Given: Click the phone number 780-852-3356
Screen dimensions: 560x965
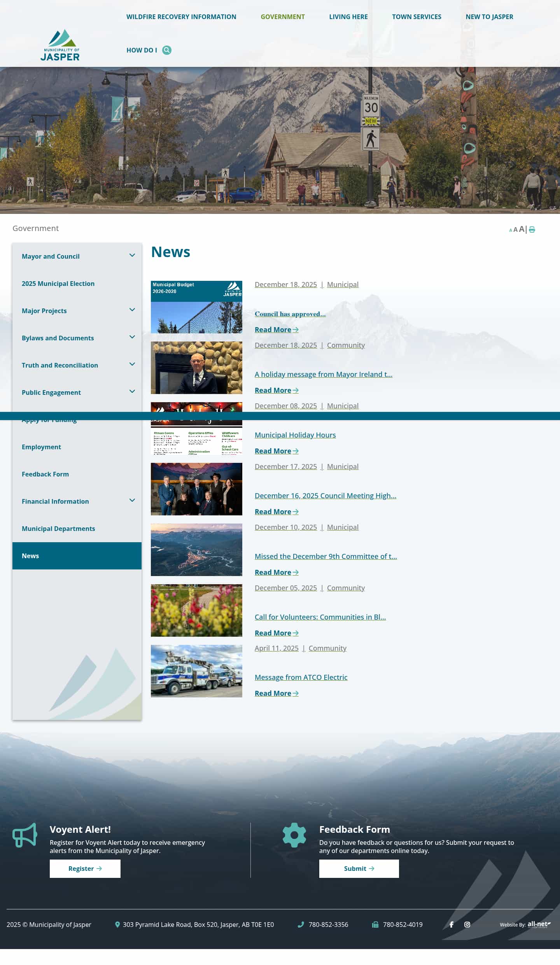Looking at the screenshot, I should pyautogui.click(x=328, y=925).
